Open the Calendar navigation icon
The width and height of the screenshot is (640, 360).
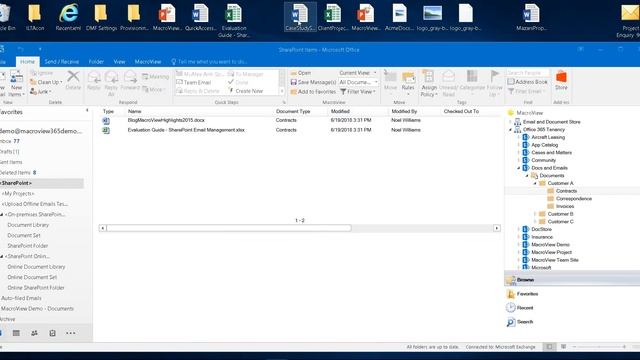16,333
